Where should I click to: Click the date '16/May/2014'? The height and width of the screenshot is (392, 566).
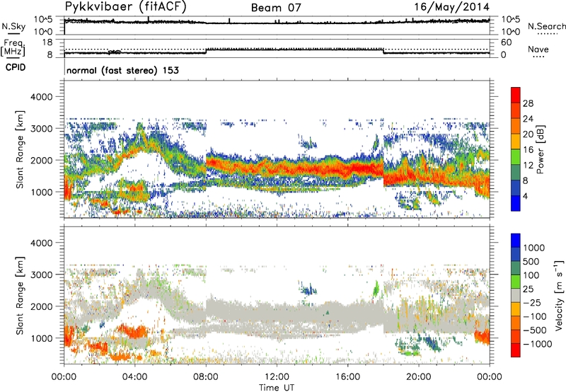tap(451, 7)
